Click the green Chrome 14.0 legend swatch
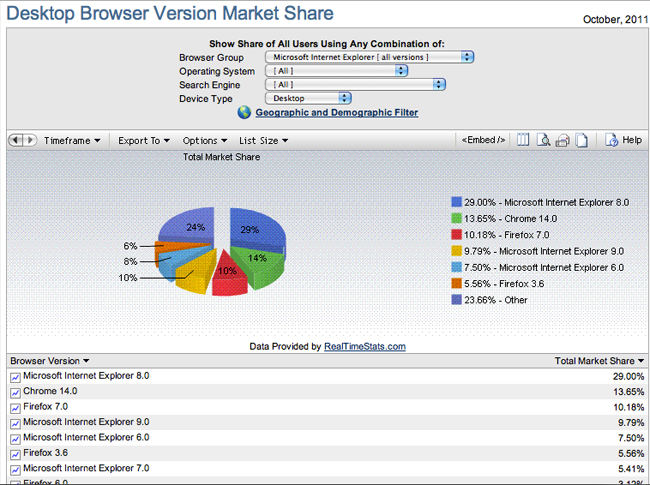The height and width of the screenshot is (485, 650). tap(456, 218)
